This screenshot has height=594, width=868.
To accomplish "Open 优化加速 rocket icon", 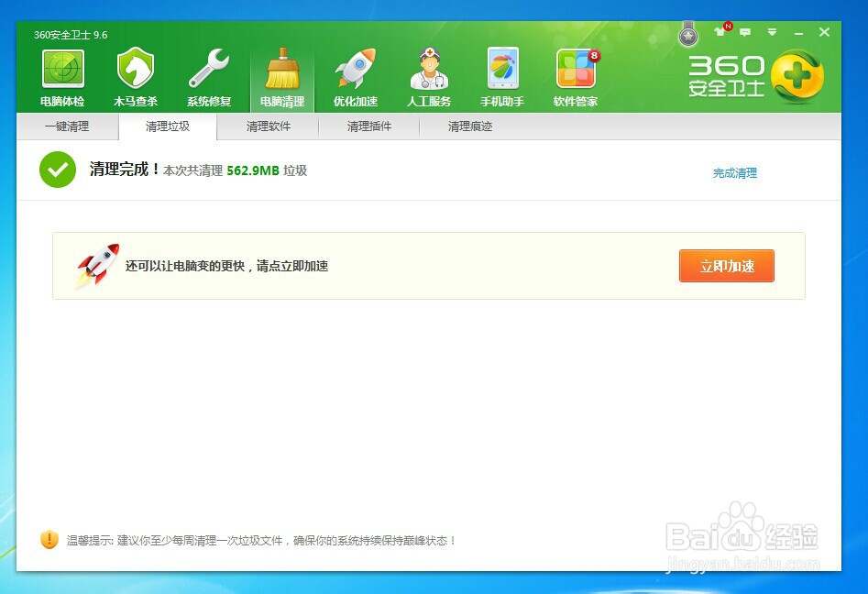I will point(356,68).
